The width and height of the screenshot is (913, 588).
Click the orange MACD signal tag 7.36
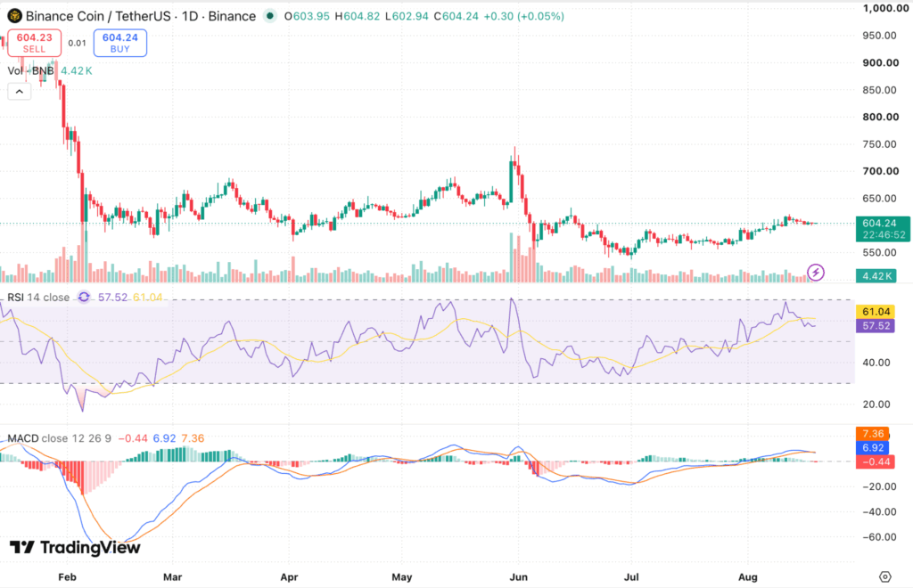pyautogui.click(x=873, y=433)
